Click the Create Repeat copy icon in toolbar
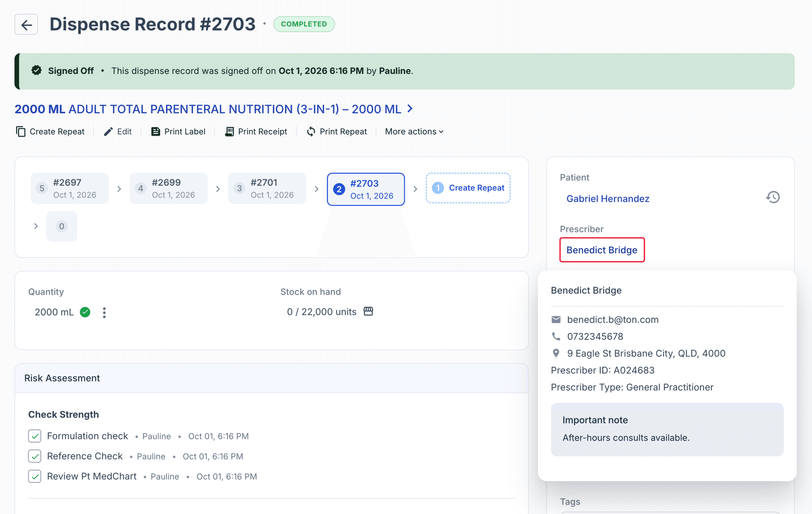812x514 pixels. [x=20, y=131]
